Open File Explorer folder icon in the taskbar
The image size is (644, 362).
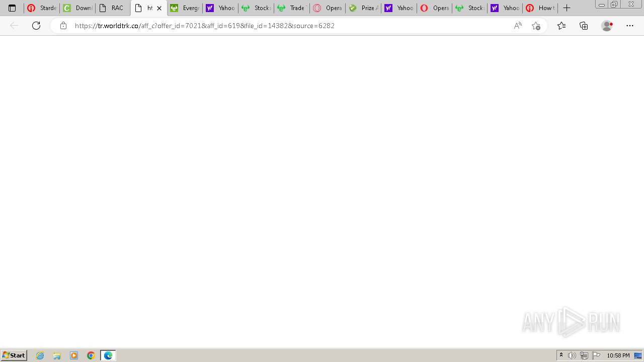coord(57,355)
